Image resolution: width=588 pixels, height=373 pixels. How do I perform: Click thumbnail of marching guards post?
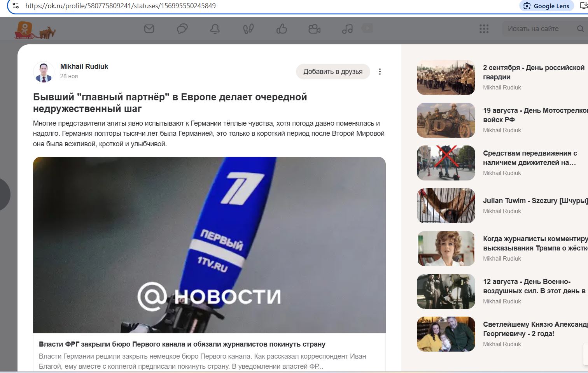[x=446, y=77]
